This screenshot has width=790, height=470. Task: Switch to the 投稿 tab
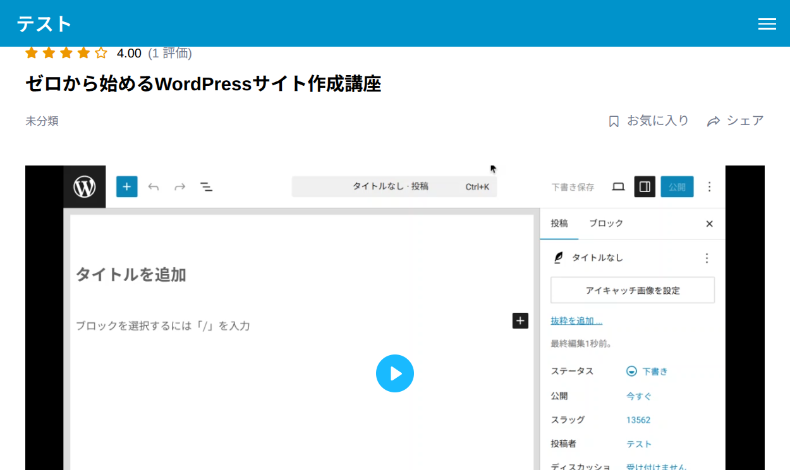pyautogui.click(x=559, y=223)
